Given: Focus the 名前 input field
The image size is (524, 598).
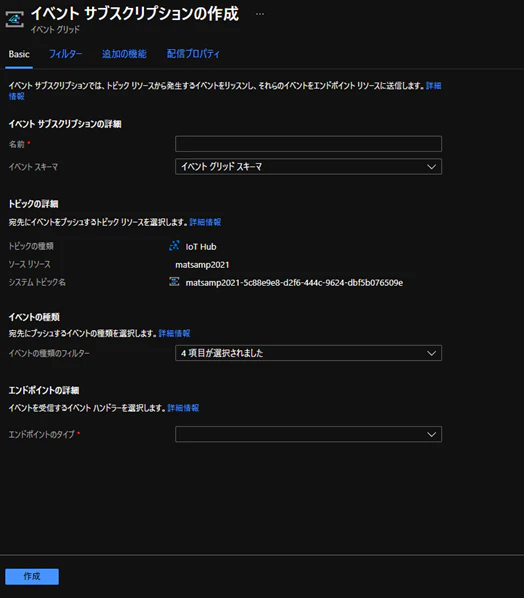Looking at the screenshot, I should point(309,144).
